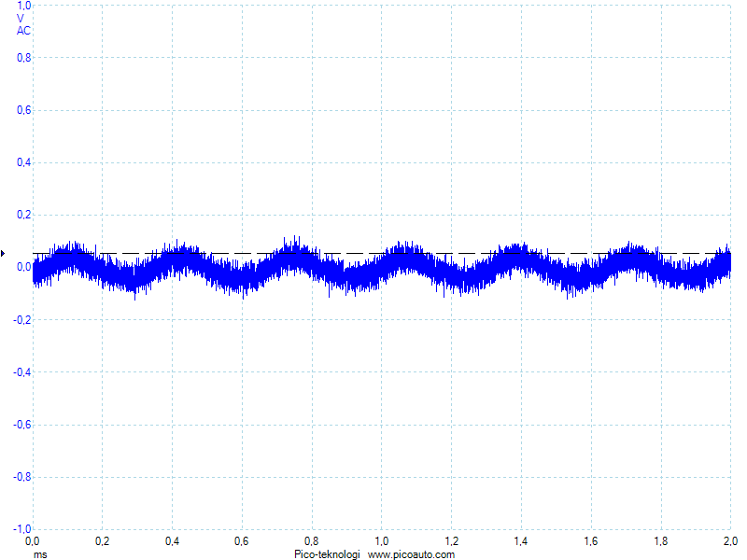
Task: Click the 1,4 time axis label
Action: click(521, 541)
